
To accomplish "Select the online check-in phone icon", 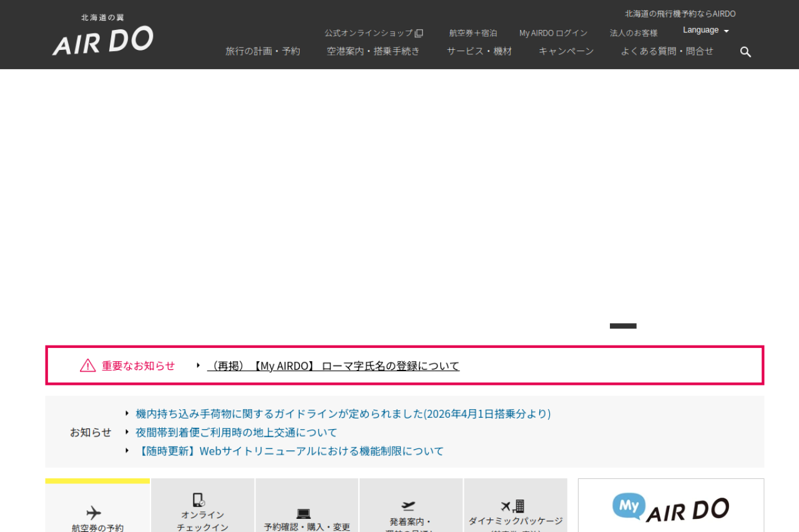I will pyautogui.click(x=199, y=500).
